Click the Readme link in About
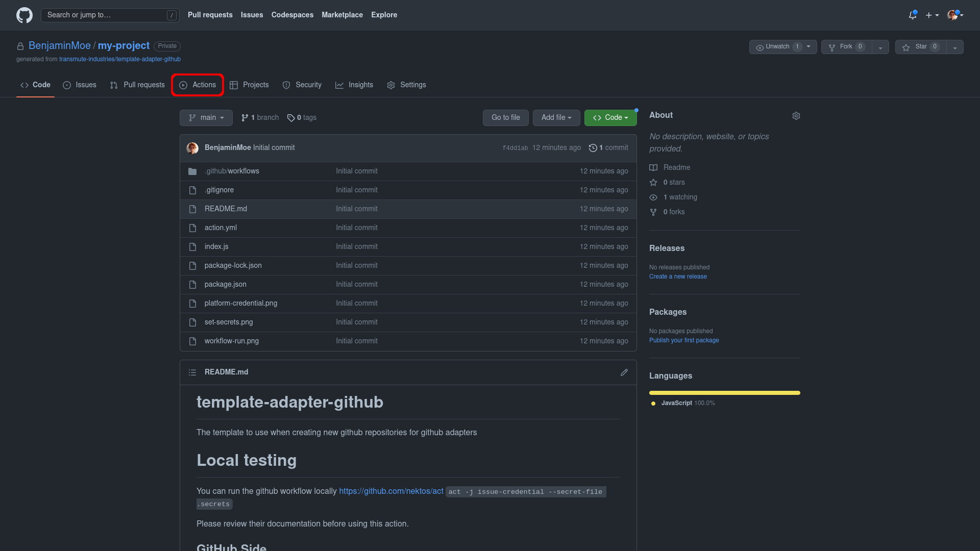 [670, 168]
